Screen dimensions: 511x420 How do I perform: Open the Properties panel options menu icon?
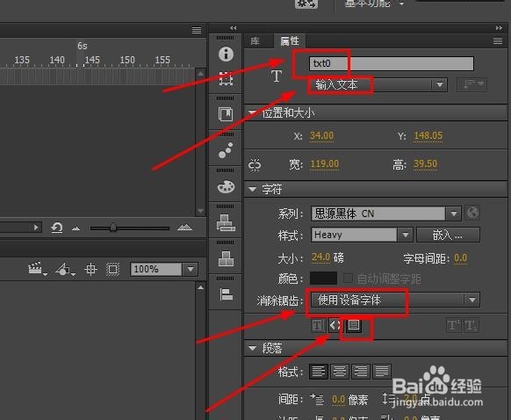pos(498,40)
